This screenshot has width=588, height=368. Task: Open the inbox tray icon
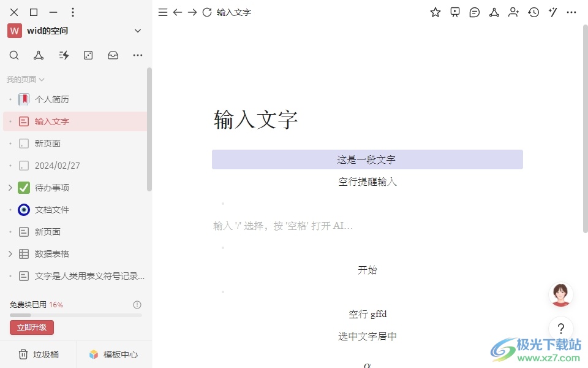113,55
